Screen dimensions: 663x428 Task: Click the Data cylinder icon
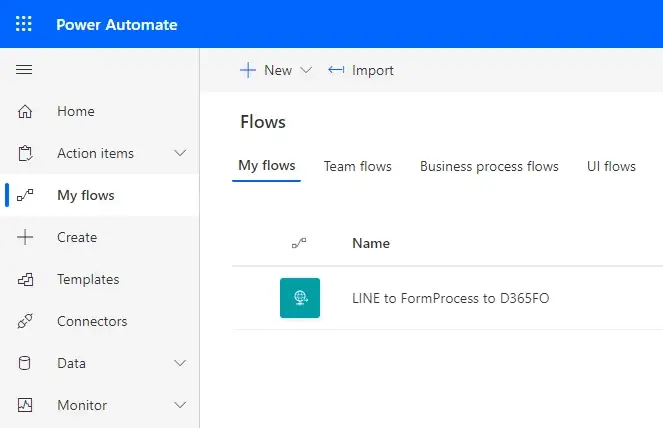point(25,363)
